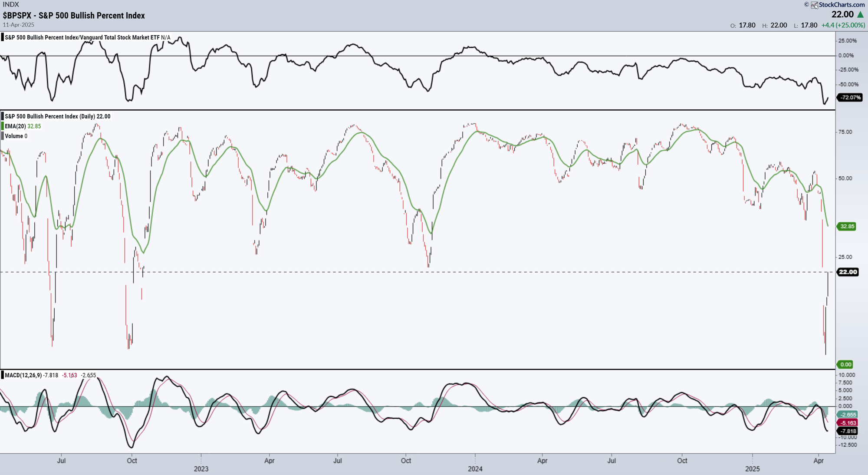Click the Volume 0 legend text
This screenshot has width=868, height=475.
(x=16, y=136)
